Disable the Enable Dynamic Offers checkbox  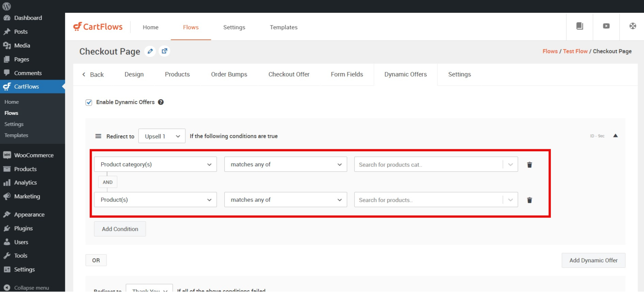pos(89,102)
